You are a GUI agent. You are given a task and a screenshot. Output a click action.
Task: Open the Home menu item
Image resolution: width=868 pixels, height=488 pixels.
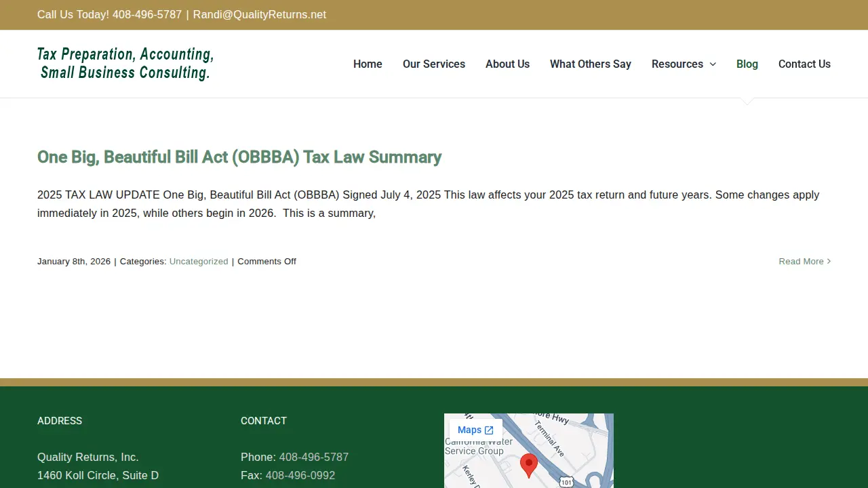(368, 64)
